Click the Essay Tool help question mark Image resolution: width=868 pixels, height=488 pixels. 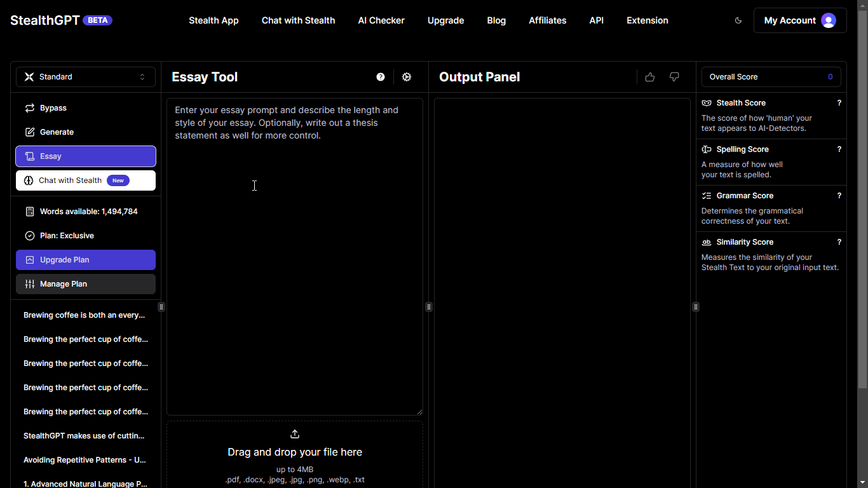[381, 77]
